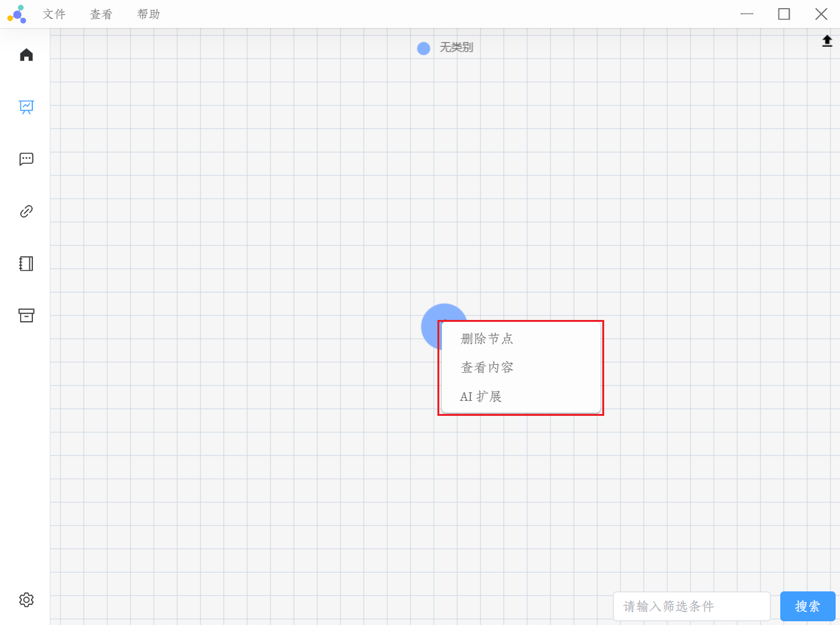
Task: Click the app logo in title bar
Action: [x=17, y=14]
